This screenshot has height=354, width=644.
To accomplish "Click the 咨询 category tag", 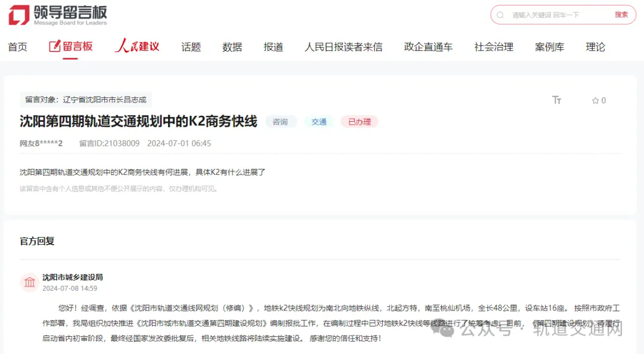I will pyautogui.click(x=280, y=122).
